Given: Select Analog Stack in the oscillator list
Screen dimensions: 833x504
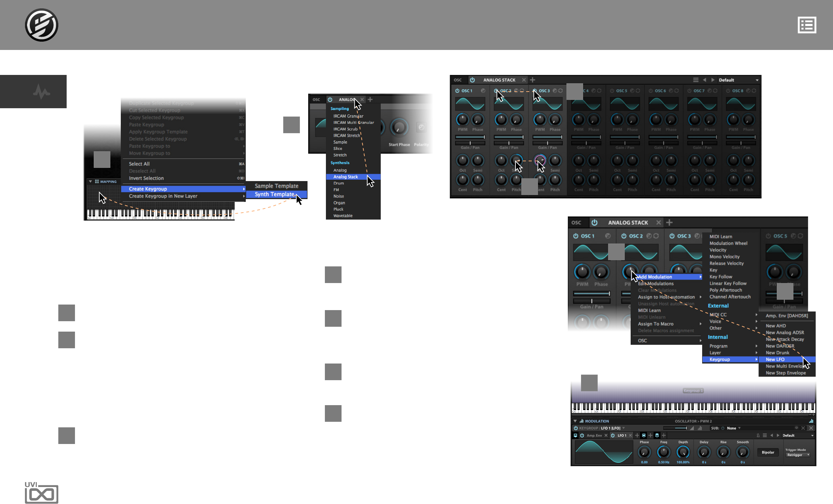Looking at the screenshot, I should point(346,177).
